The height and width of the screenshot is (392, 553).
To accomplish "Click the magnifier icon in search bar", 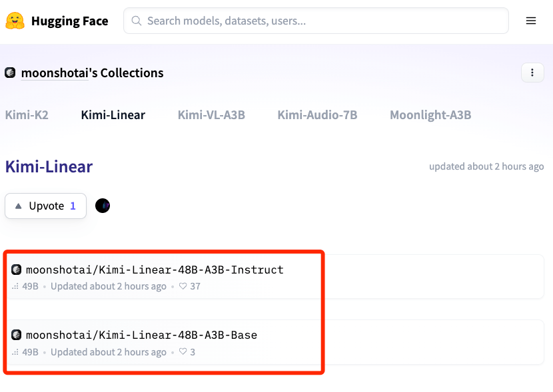I will pos(137,21).
